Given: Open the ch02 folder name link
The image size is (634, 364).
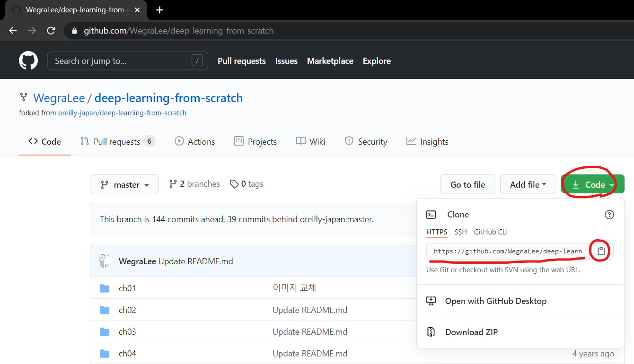Looking at the screenshot, I should 127,310.
